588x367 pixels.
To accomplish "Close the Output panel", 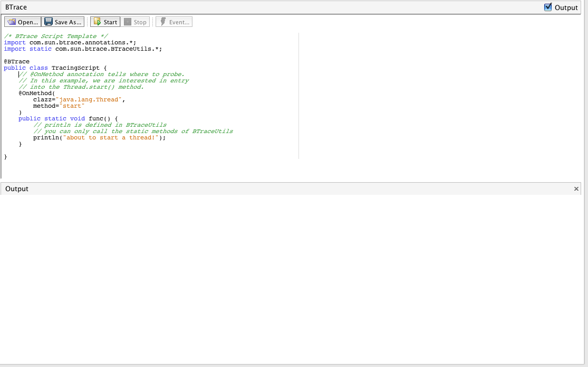I will [x=576, y=189].
